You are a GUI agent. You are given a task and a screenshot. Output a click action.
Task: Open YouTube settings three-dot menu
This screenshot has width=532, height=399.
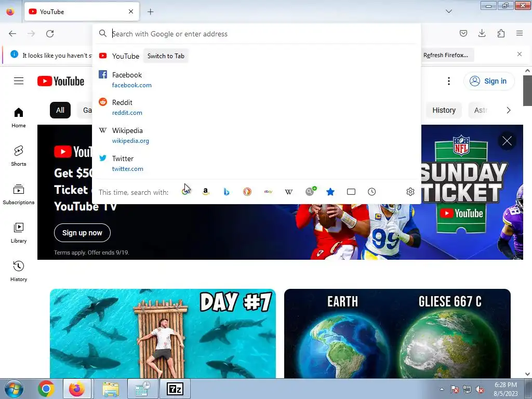pos(448,81)
